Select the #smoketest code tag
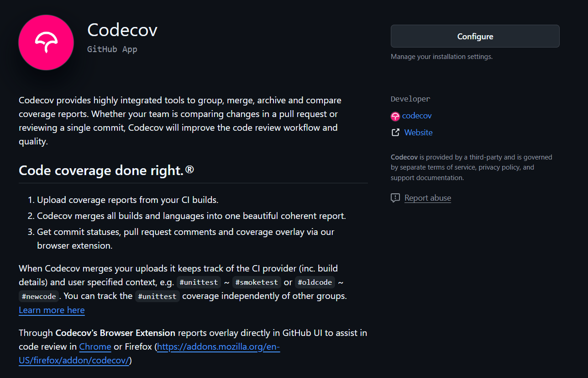 (257, 282)
